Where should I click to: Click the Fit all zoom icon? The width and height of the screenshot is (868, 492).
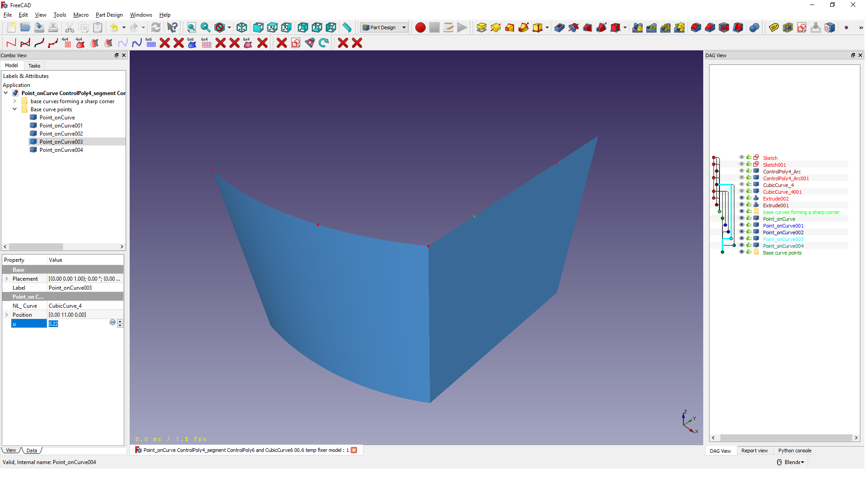[191, 28]
